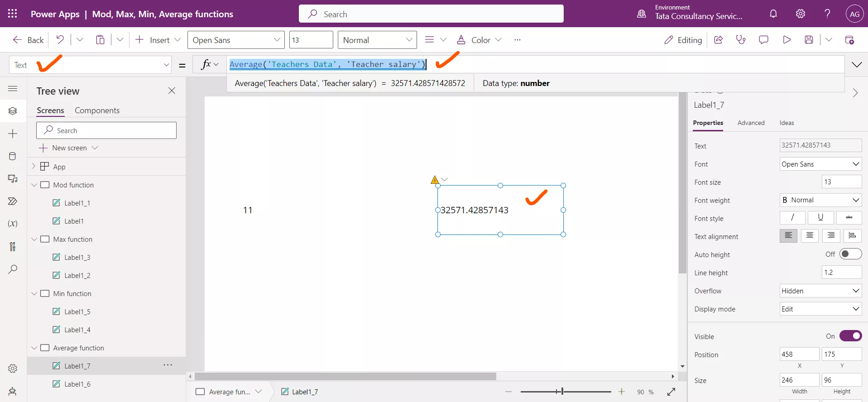Open the settings gear in header

click(801, 14)
